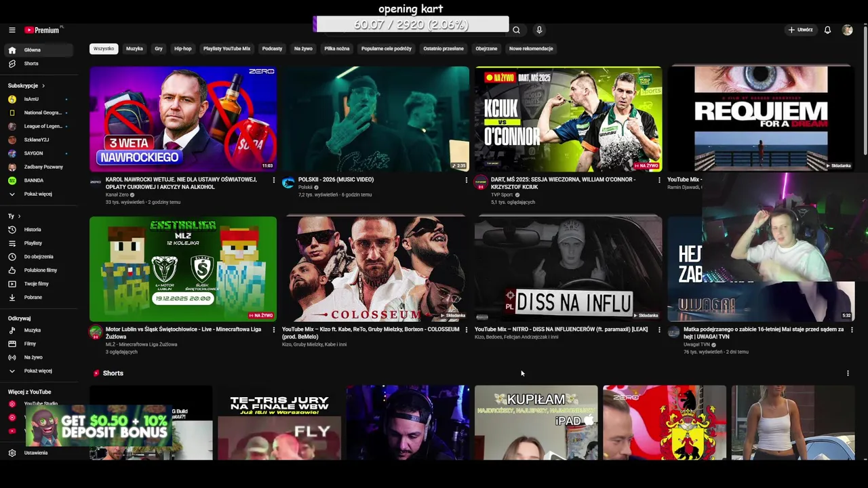Select Nowe rekomendacje chip

531,49
